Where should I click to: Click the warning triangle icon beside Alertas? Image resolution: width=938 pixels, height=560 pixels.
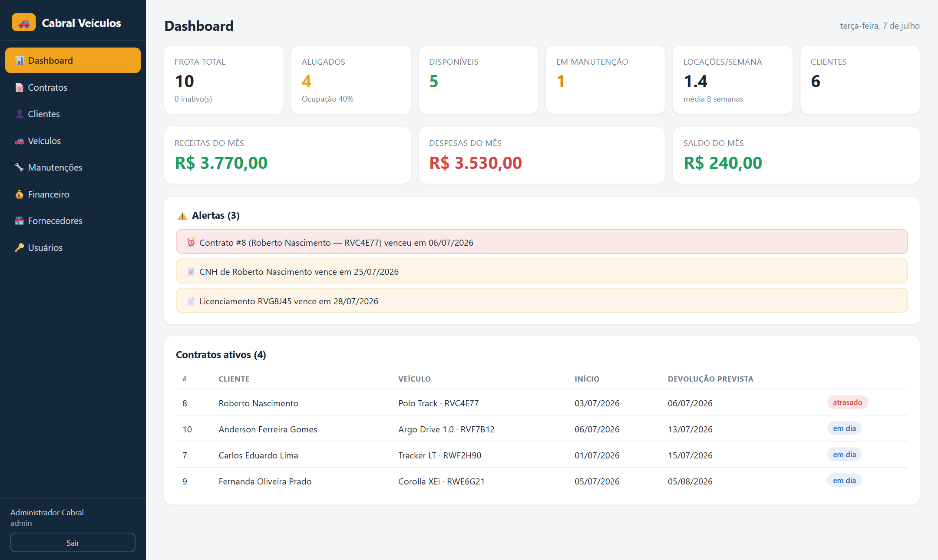[x=182, y=216]
